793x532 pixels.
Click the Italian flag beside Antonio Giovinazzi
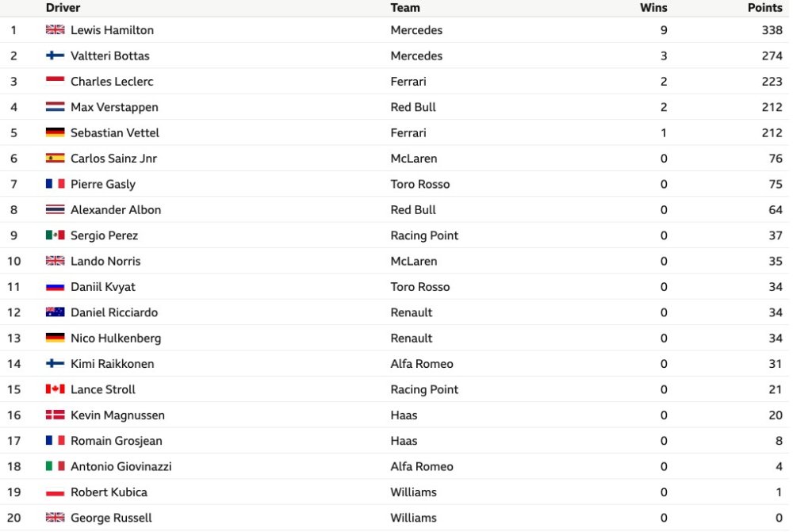point(56,465)
